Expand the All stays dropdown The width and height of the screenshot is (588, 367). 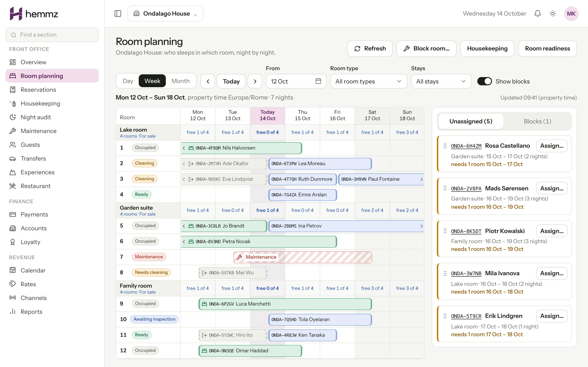[441, 81]
